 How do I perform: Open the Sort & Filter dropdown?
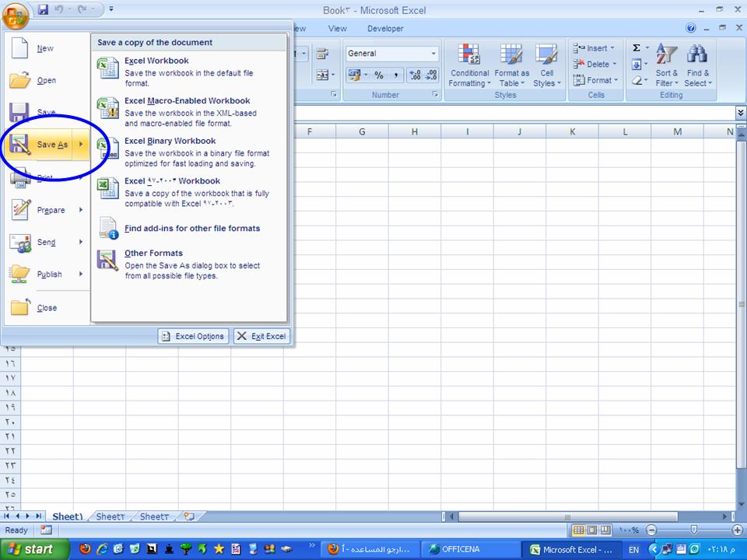pos(667,65)
